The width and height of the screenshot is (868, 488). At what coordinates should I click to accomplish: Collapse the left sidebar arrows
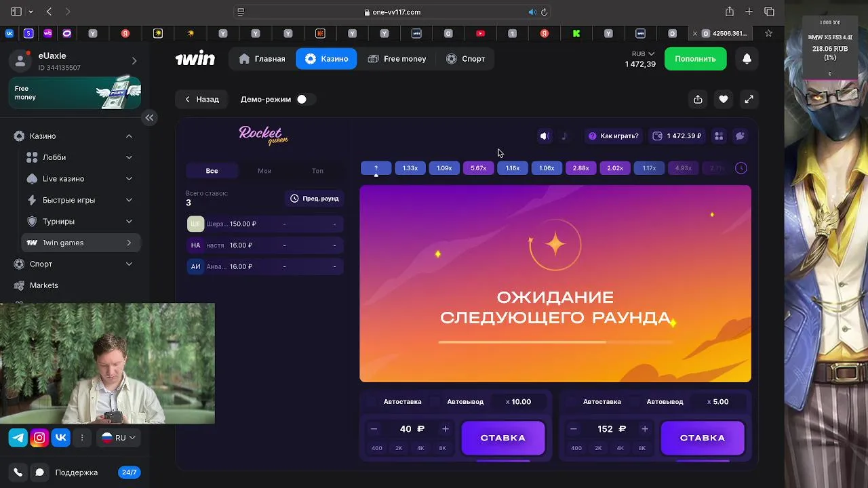point(149,118)
